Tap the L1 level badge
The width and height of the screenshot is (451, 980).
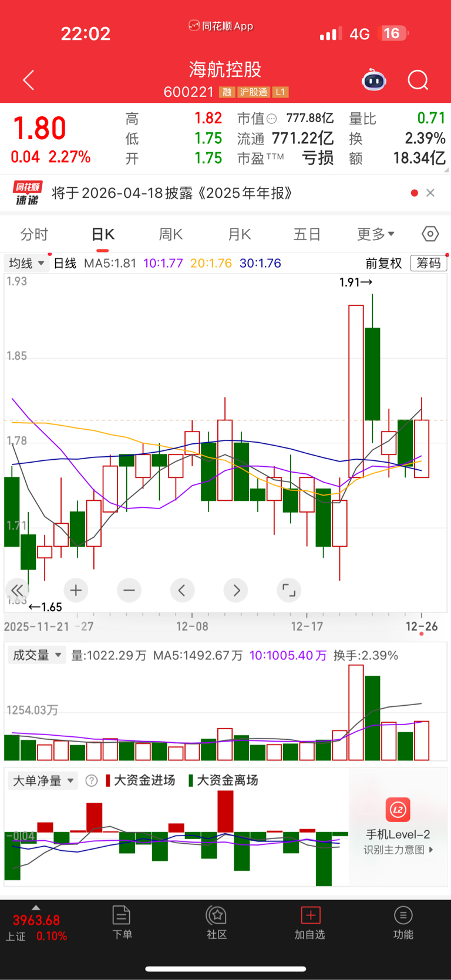coord(280,92)
